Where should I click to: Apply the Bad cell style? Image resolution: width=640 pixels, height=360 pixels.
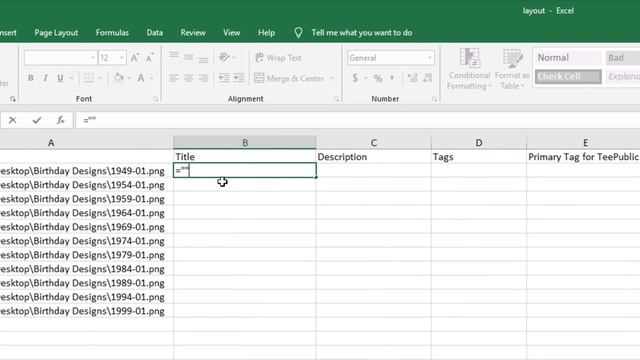click(623, 58)
